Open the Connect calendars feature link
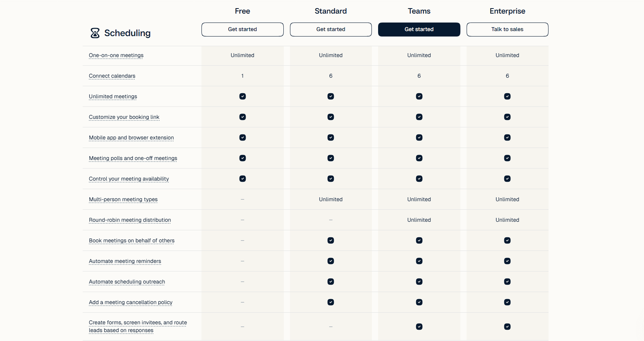The height and width of the screenshot is (341, 644). click(x=112, y=76)
